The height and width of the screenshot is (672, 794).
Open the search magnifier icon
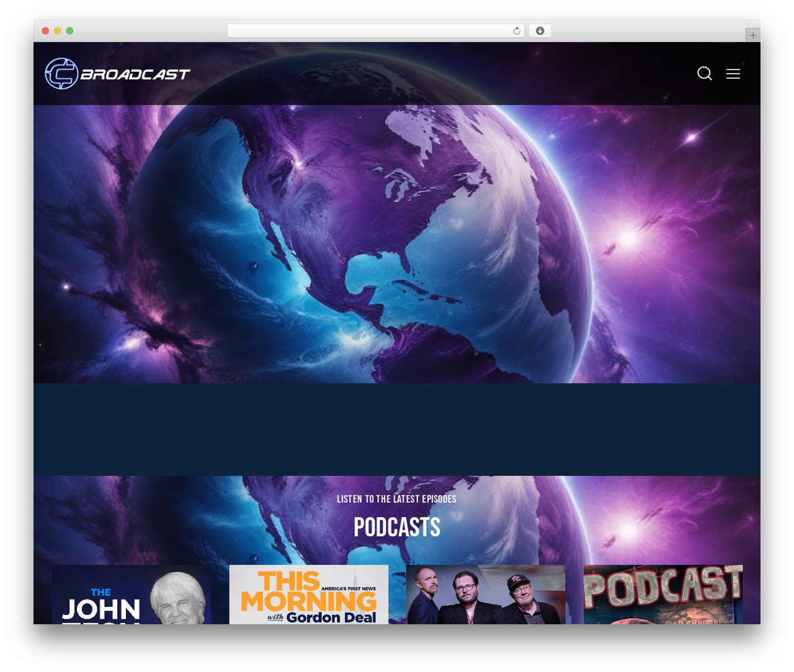click(x=705, y=74)
